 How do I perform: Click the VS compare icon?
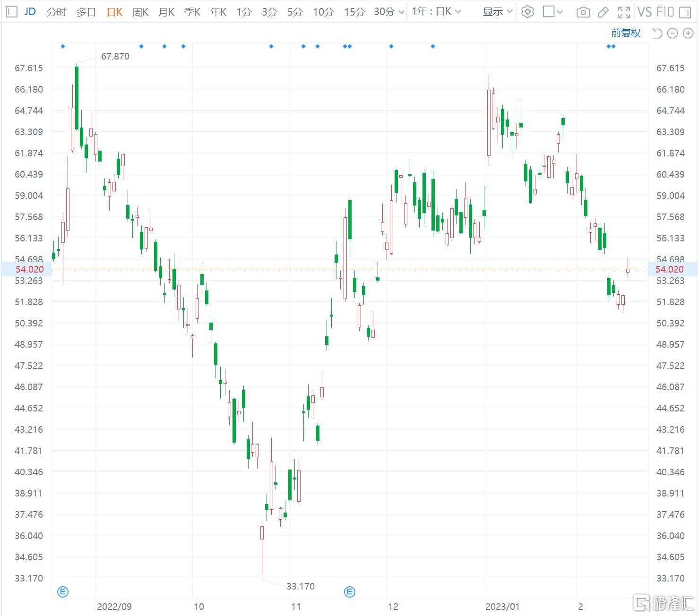click(645, 12)
